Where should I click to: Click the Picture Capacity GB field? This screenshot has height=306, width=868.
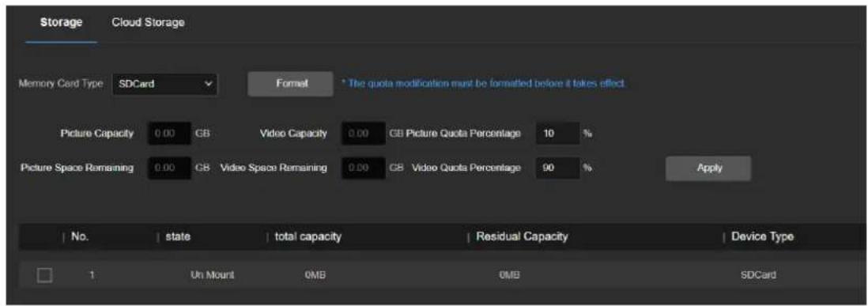[169, 134]
